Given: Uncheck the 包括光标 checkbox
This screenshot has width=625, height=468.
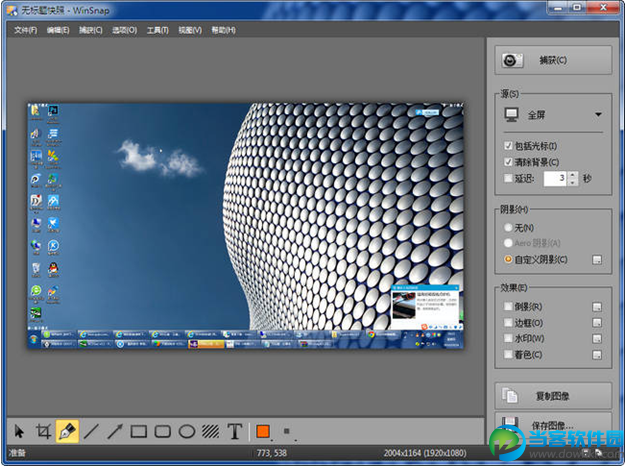Looking at the screenshot, I should tap(509, 146).
